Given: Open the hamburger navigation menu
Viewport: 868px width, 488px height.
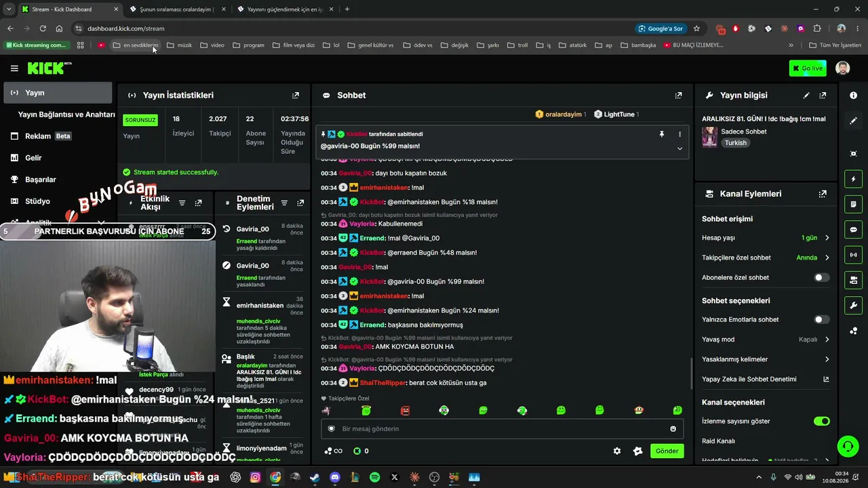Looking at the screenshot, I should click(x=14, y=68).
